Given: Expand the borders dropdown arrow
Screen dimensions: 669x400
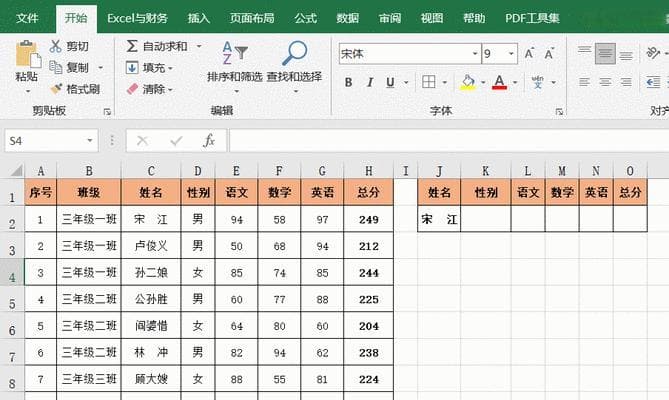Looking at the screenshot, I should click(x=445, y=82).
